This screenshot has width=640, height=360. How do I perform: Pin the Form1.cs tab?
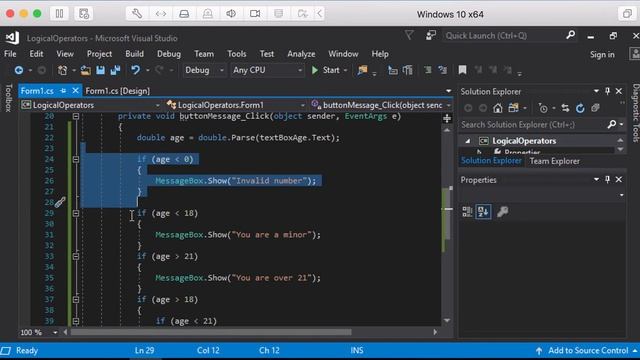coord(63,91)
